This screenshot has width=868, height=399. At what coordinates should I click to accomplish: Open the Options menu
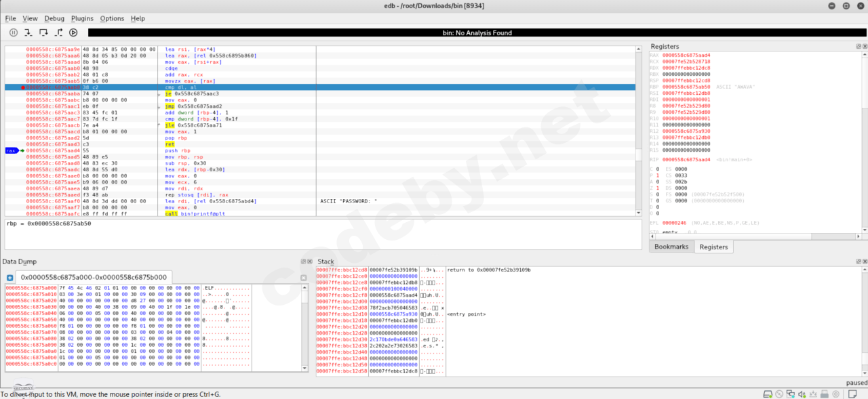[112, 18]
